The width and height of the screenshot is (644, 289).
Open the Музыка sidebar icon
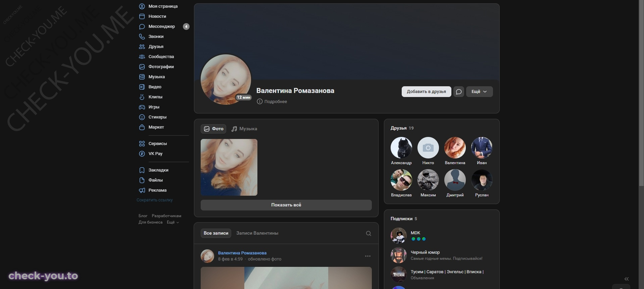click(142, 77)
